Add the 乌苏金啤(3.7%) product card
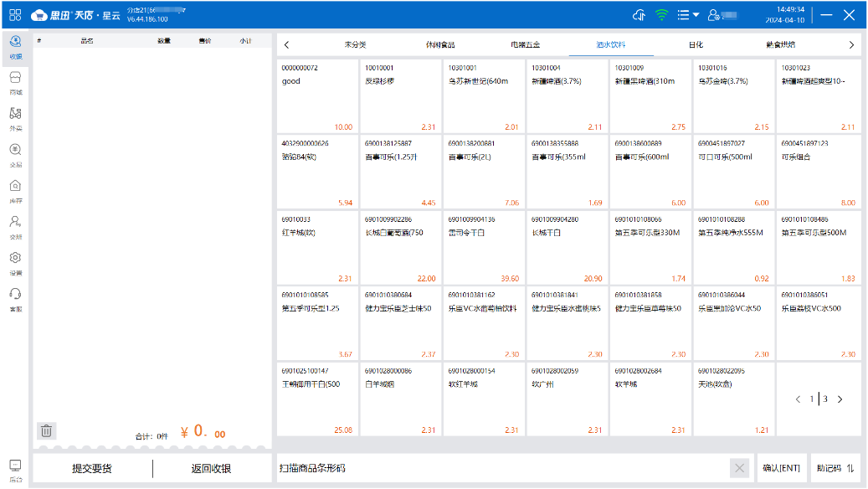868x489 pixels. click(x=734, y=96)
